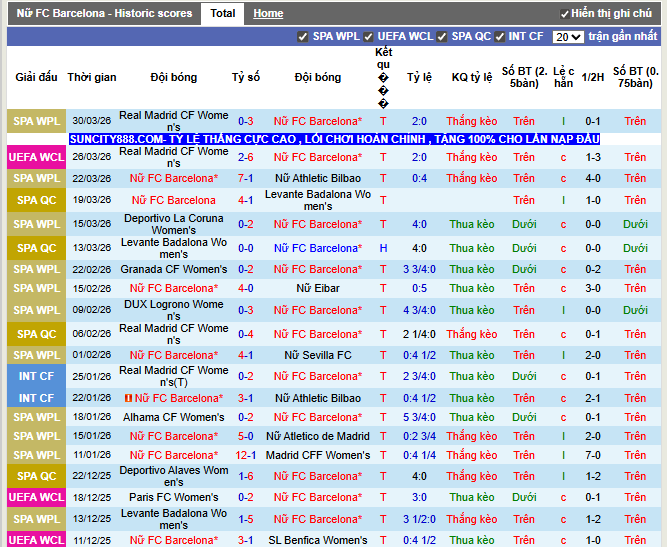Open the SUNCITY888.COM advertisement banner link
This screenshot has width=667, height=547.
(335, 139)
